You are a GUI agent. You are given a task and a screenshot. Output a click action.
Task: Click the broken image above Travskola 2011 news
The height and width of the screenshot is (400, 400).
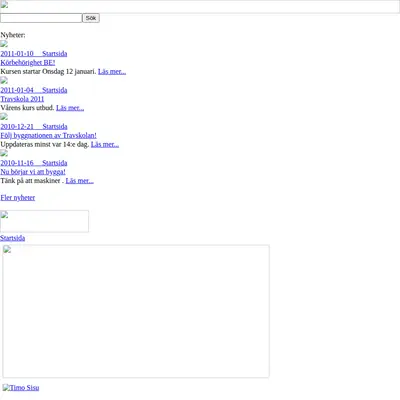4,80
